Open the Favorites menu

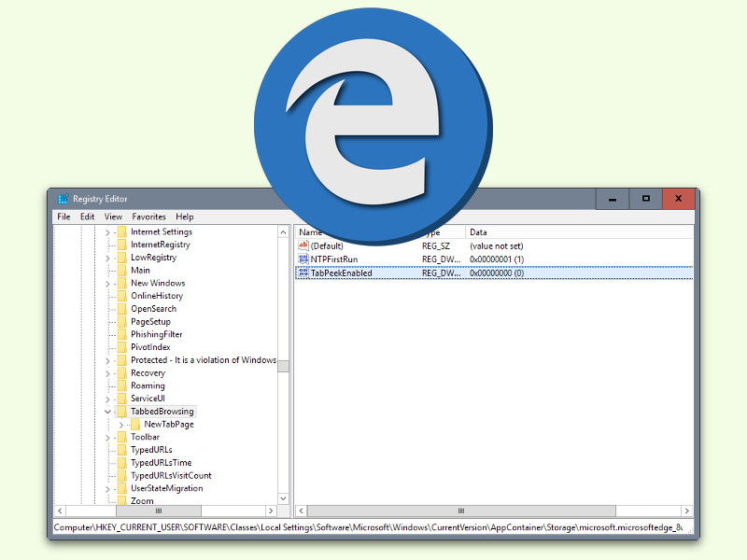149,217
